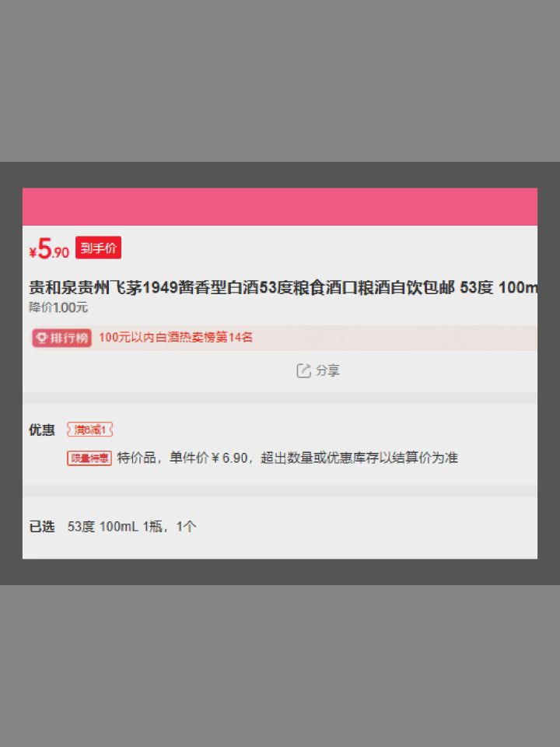This screenshot has height=747, width=560.
Task: Click the 降价1.00元 price drop note
Action: pos(58,307)
